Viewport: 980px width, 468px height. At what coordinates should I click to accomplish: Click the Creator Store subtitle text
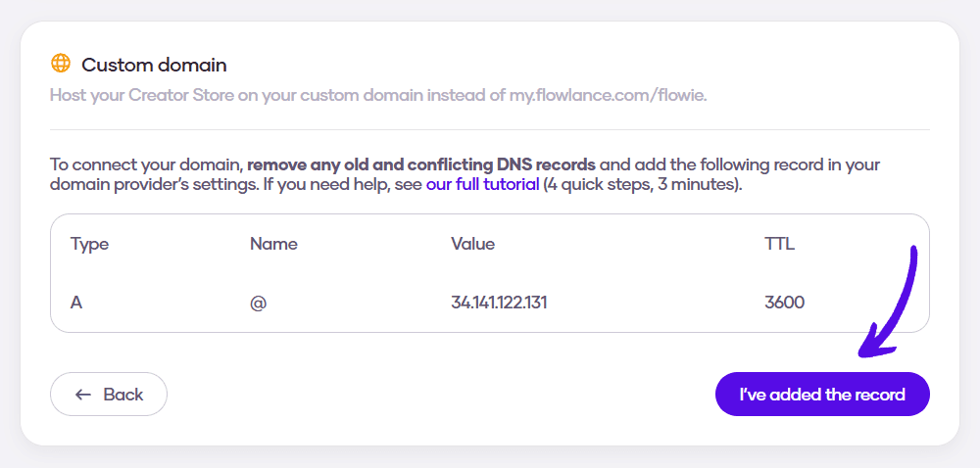click(378, 96)
